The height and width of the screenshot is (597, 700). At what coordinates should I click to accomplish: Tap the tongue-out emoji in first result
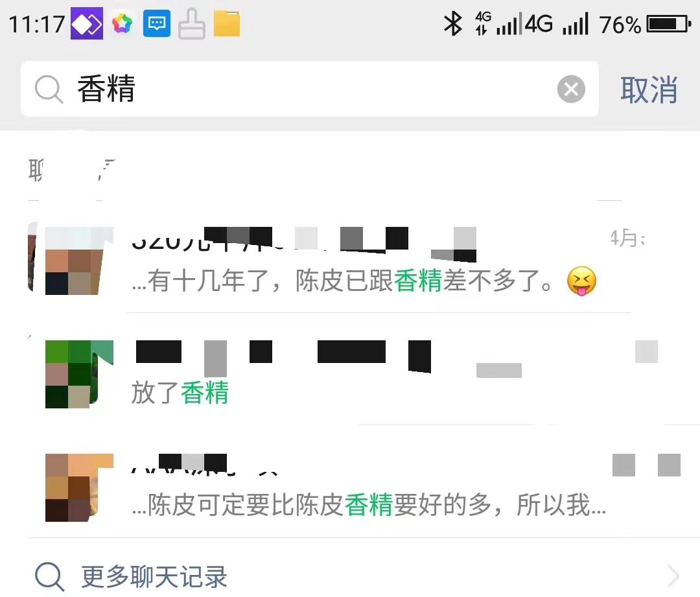tap(581, 281)
